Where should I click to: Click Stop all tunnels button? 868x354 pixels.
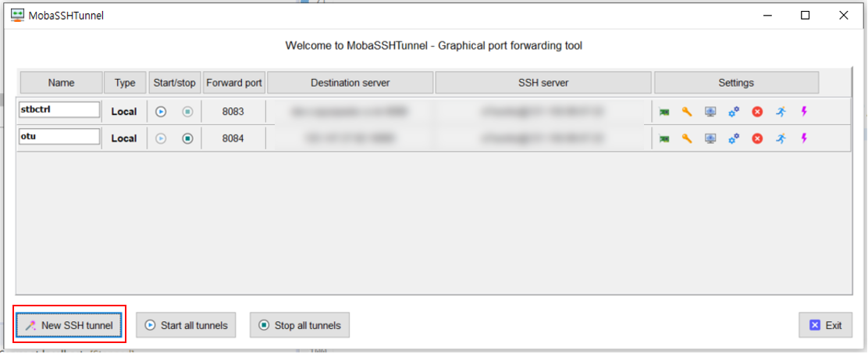(300, 325)
